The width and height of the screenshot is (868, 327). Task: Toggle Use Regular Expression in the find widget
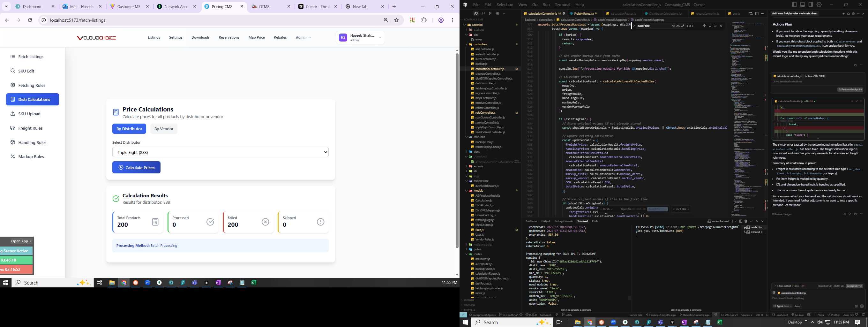pos(683,26)
